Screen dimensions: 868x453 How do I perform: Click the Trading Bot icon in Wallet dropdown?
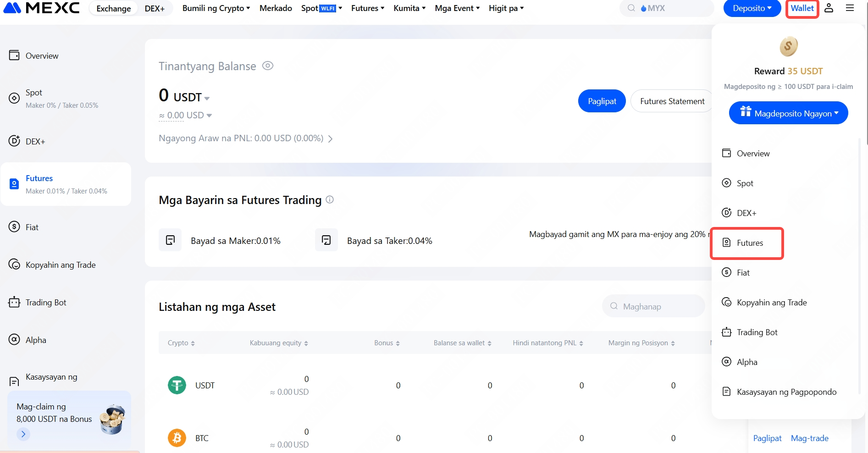[x=726, y=332]
